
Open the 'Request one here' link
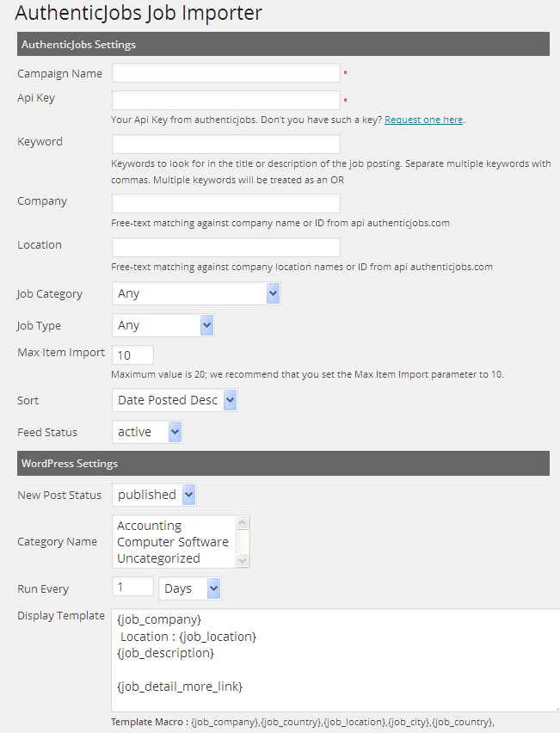coord(423,120)
